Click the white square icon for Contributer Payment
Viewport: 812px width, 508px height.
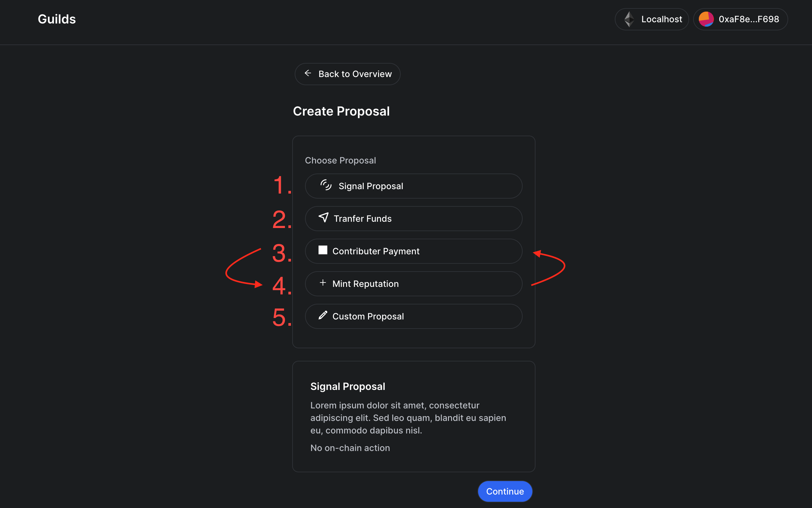point(322,250)
